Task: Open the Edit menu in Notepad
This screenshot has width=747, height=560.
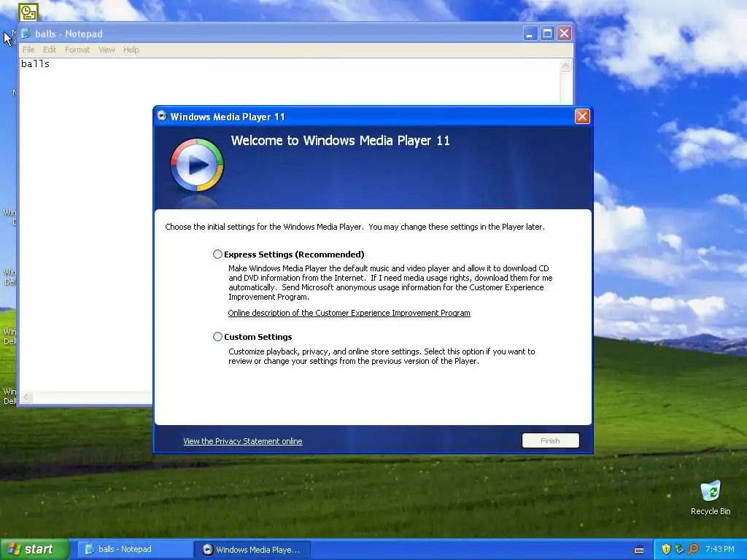Action: point(50,50)
